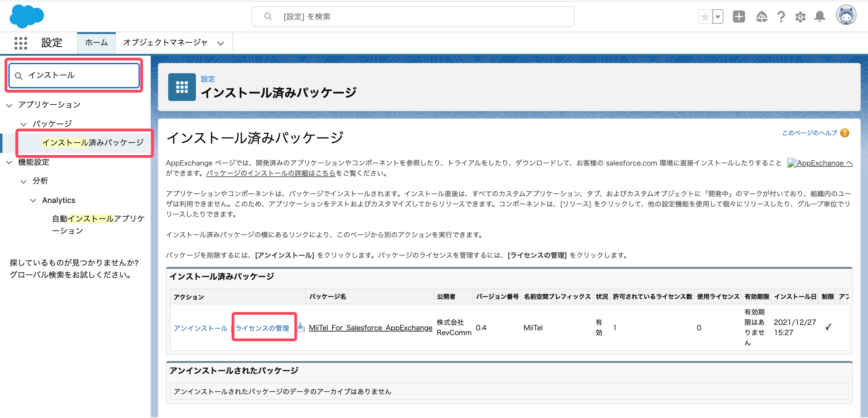This screenshot has height=418, width=868.
Task: Click the quick find magnifier icon
Action: [x=19, y=76]
